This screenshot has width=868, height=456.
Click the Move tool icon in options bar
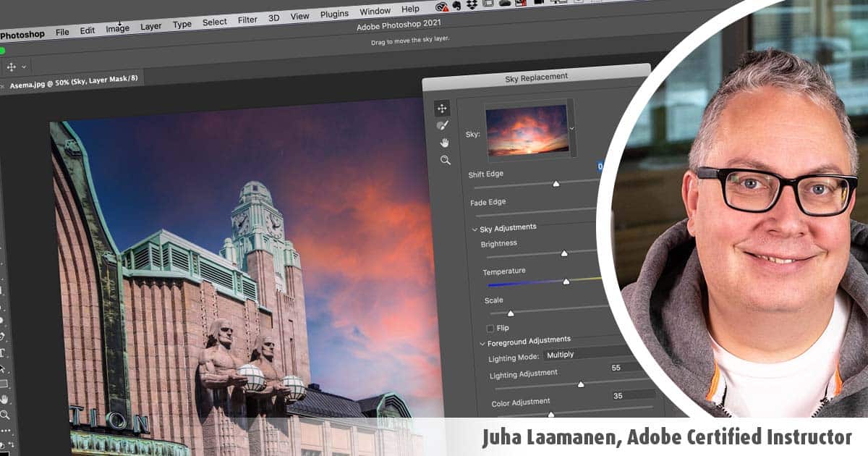(11, 67)
